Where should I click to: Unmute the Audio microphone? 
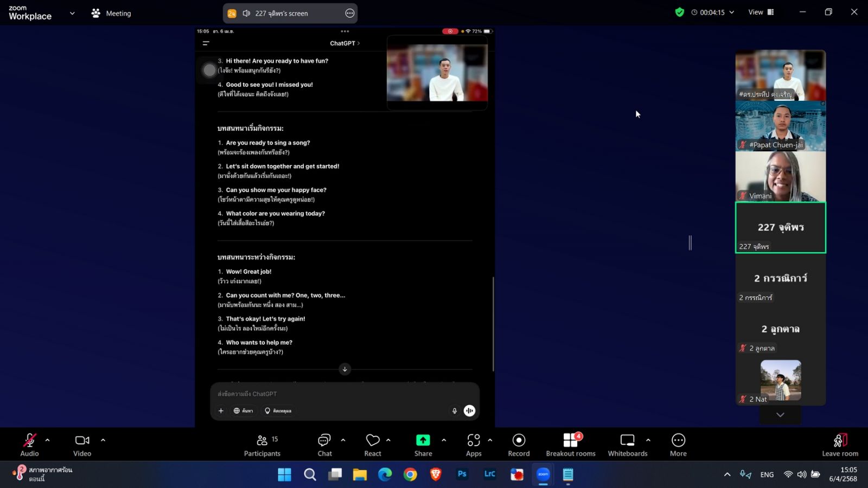(29, 445)
